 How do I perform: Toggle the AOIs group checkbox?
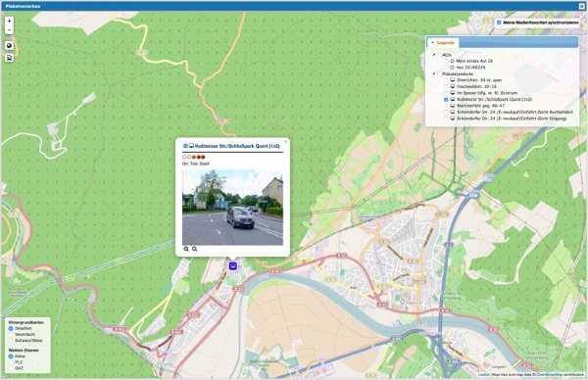click(439, 55)
